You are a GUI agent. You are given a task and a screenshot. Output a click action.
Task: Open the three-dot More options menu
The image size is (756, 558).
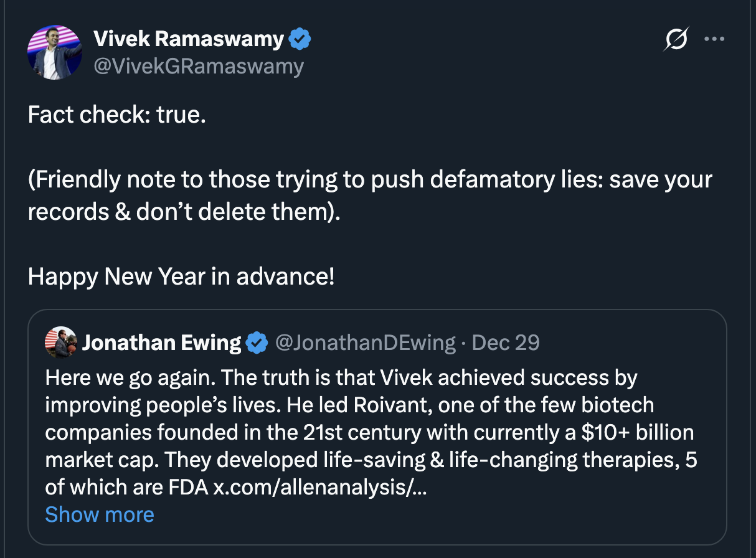(x=714, y=39)
